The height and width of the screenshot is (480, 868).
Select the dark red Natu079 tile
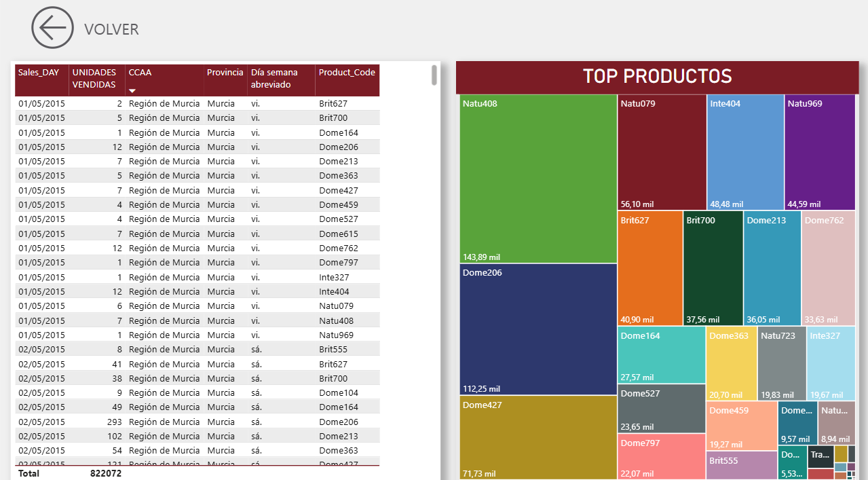pyautogui.click(x=662, y=153)
